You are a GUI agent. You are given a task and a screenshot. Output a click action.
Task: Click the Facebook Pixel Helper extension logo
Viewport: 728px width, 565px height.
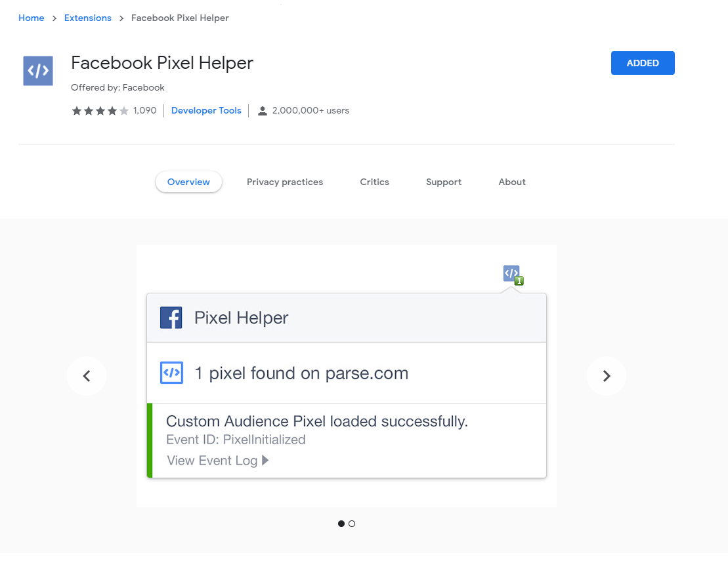coord(37,70)
